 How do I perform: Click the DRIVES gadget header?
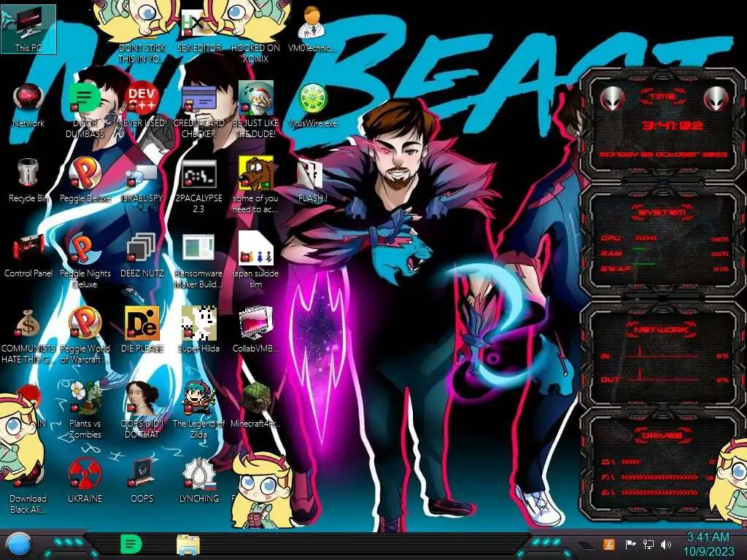coord(662,435)
